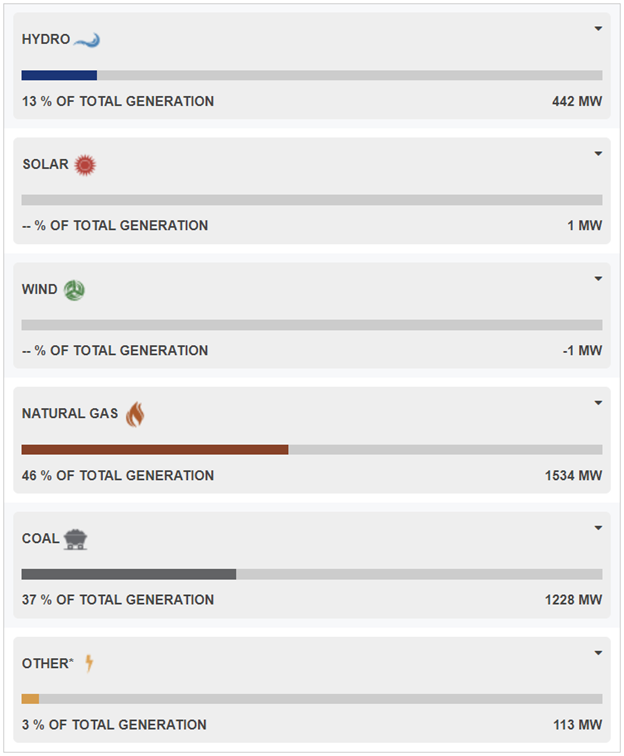Expand the Hydro panel dropdown arrow
Viewport: 624px width, 756px height.
598,29
